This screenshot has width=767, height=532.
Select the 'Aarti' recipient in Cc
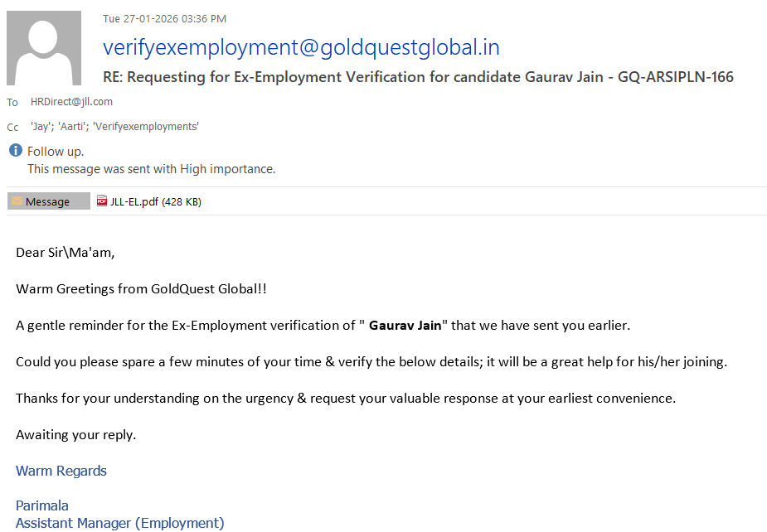(x=73, y=127)
